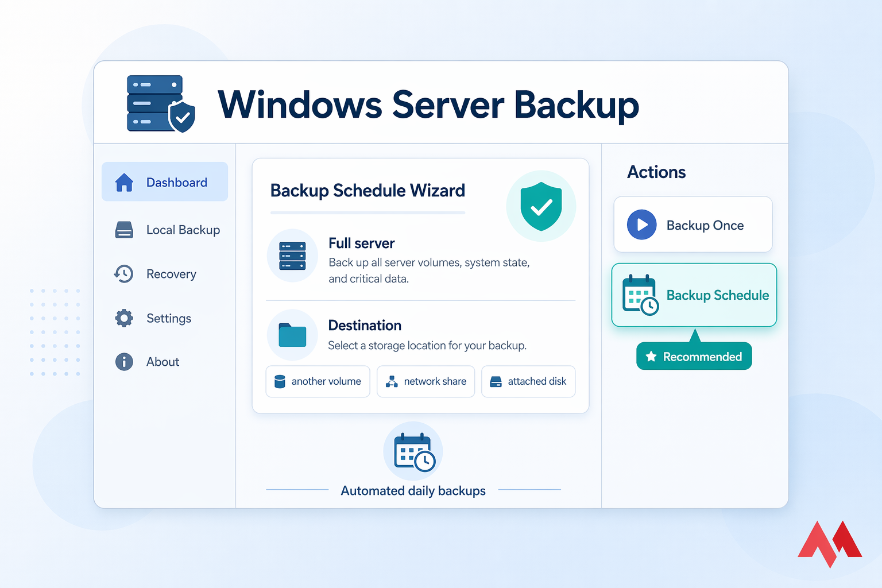The height and width of the screenshot is (588, 882).
Task: Choose network share as backup destination
Action: point(425,381)
